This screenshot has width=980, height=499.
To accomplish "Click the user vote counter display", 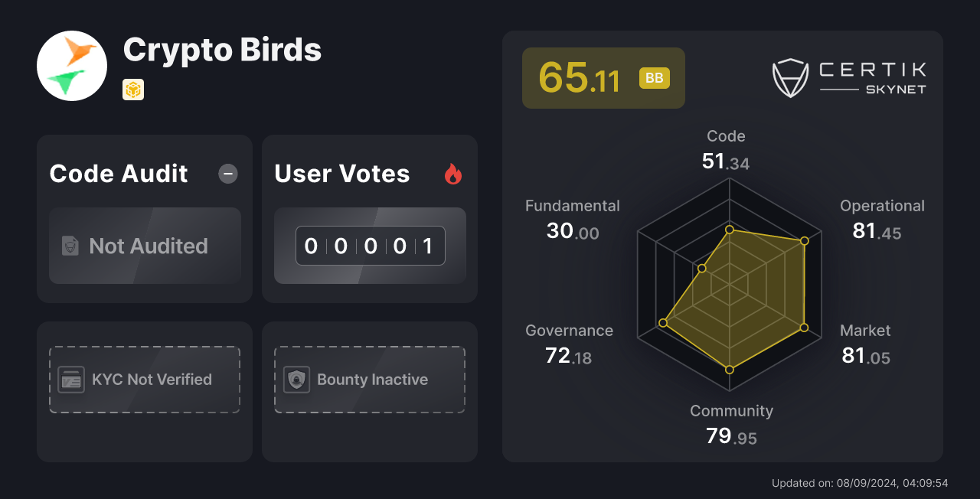I will coord(369,245).
